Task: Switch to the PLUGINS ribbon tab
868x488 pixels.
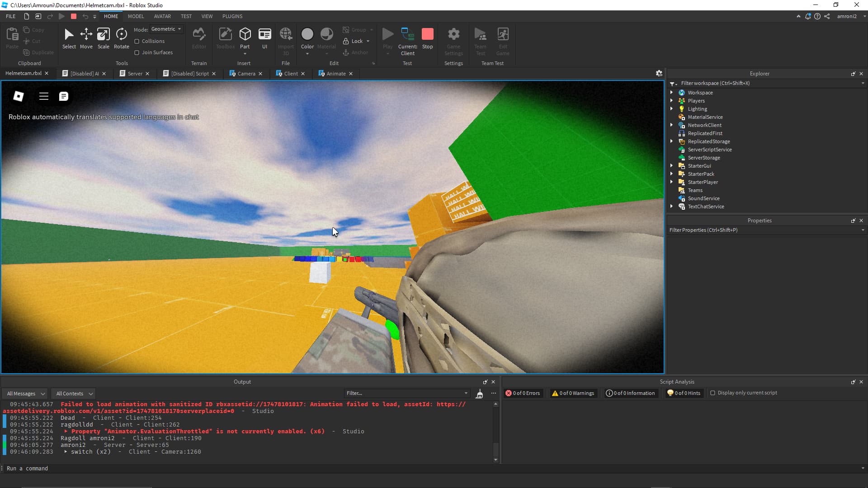Action: 232,16
